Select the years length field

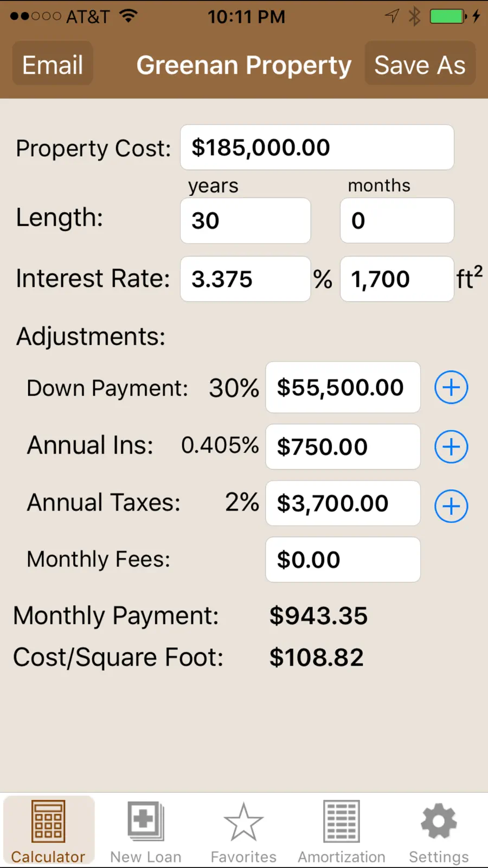click(x=246, y=221)
